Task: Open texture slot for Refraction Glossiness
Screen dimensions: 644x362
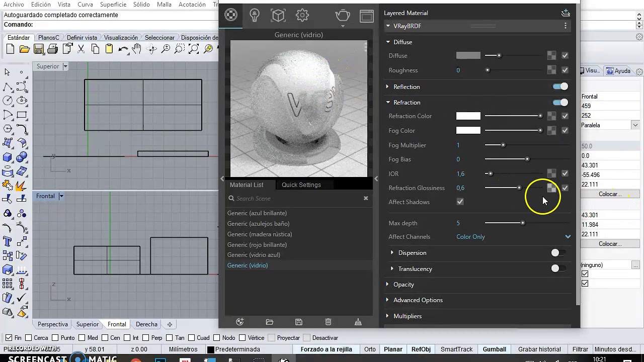Action: coord(552,188)
